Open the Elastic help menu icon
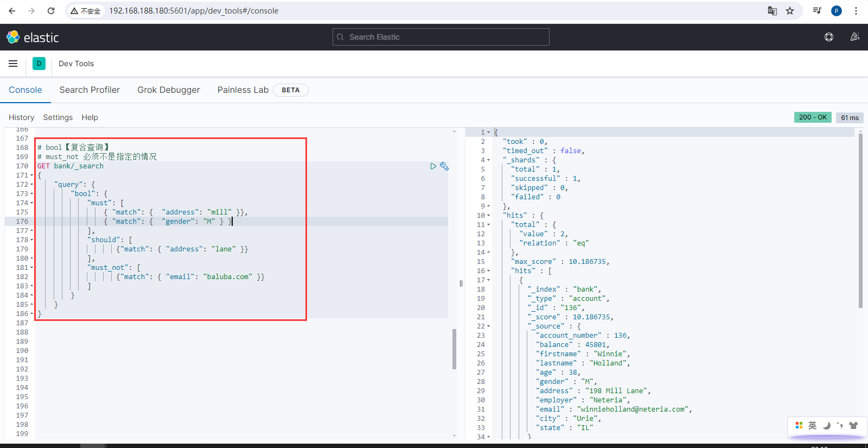The height and width of the screenshot is (448, 868). (x=829, y=37)
